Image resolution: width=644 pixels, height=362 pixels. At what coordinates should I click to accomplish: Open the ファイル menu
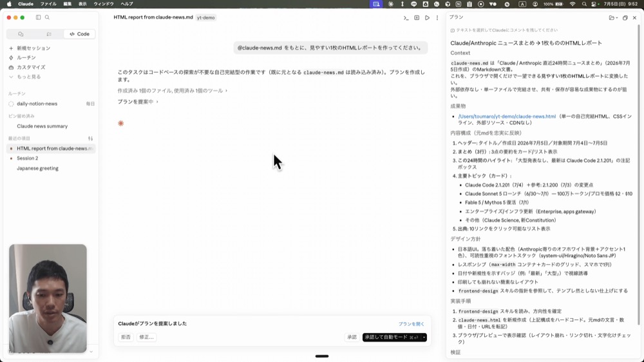pyautogui.click(x=48, y=4)
